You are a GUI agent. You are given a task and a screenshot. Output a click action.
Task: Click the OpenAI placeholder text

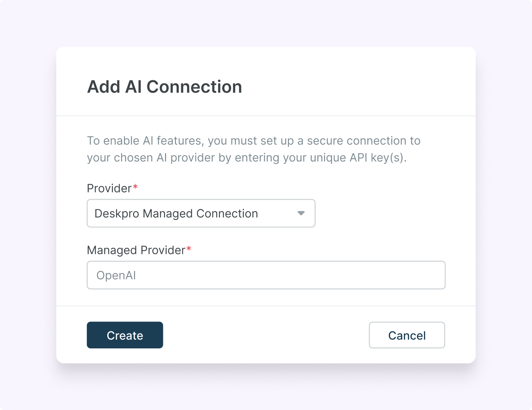click(x=116, y=275)
